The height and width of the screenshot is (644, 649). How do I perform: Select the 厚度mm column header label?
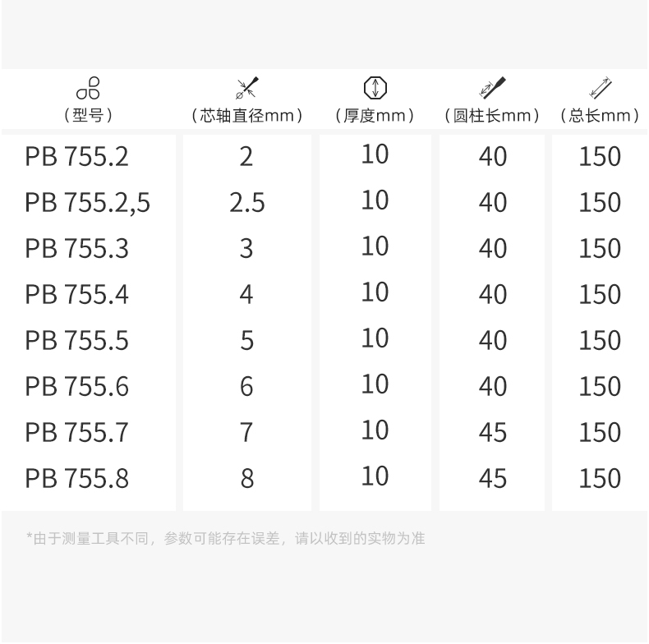tap(375, 116)
